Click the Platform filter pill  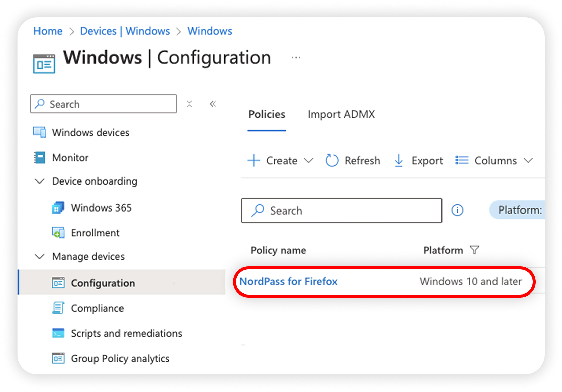click(x=517, y=210)
